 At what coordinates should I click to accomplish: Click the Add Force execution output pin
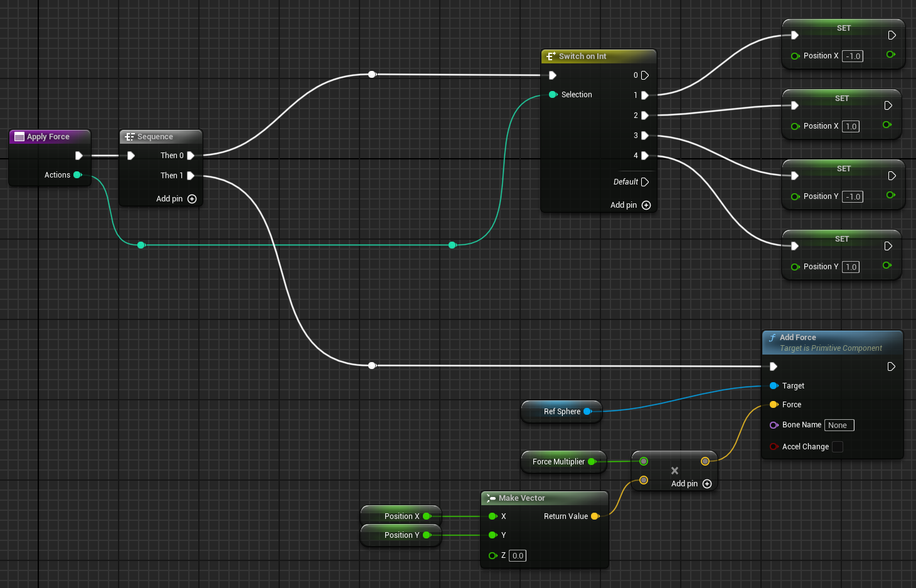(x=892, y=366)
